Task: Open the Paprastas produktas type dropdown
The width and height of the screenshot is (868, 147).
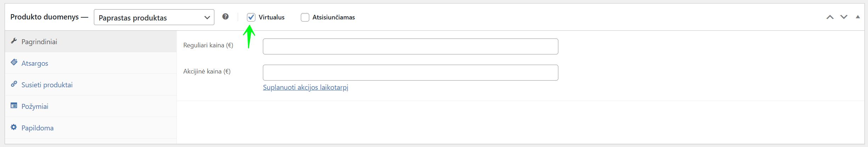Action: (154, 17)
